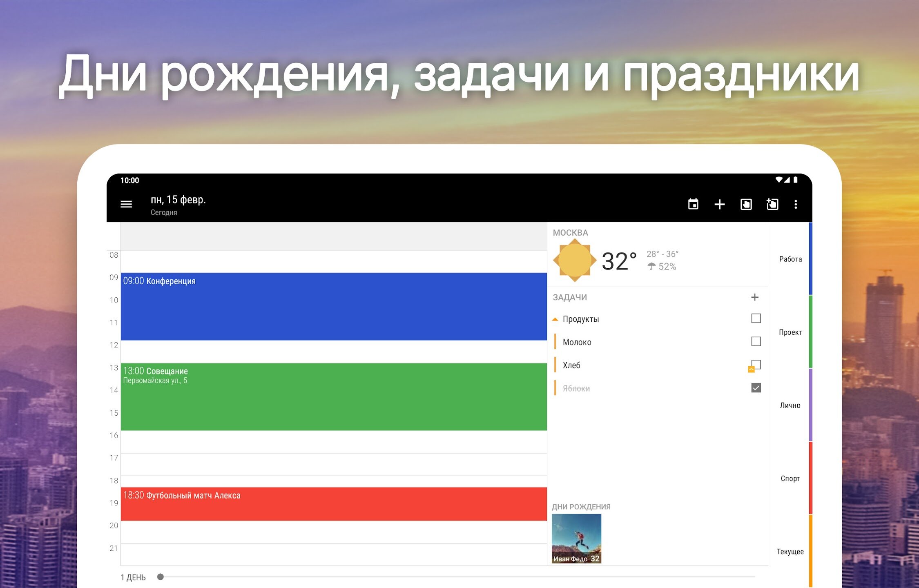Image resolution: width=919 pixels, height=588 pixels.
Task: Add a new task with ЗАДАЧИ plus icon
Action: [755, 297]
